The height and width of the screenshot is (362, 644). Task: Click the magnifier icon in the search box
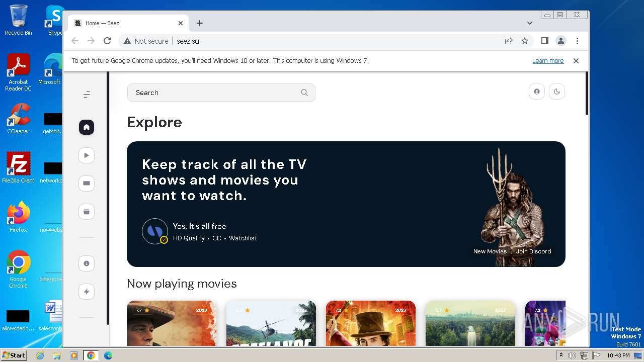point(304,93)
